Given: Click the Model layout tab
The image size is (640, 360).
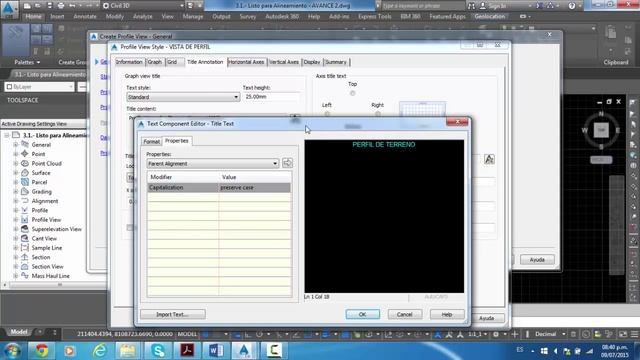Looking at the screenshot, I should [19, 332].
